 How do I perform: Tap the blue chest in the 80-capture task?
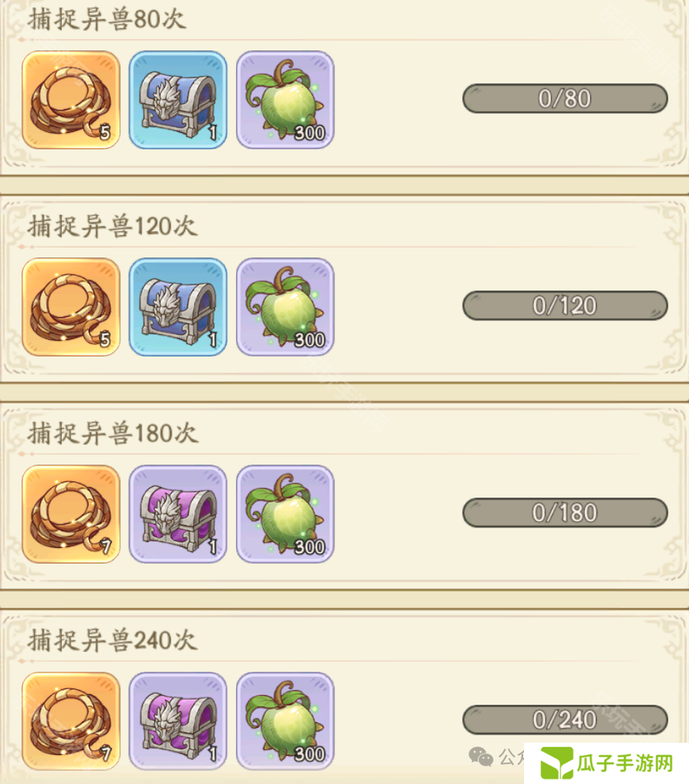pos(178,100)
